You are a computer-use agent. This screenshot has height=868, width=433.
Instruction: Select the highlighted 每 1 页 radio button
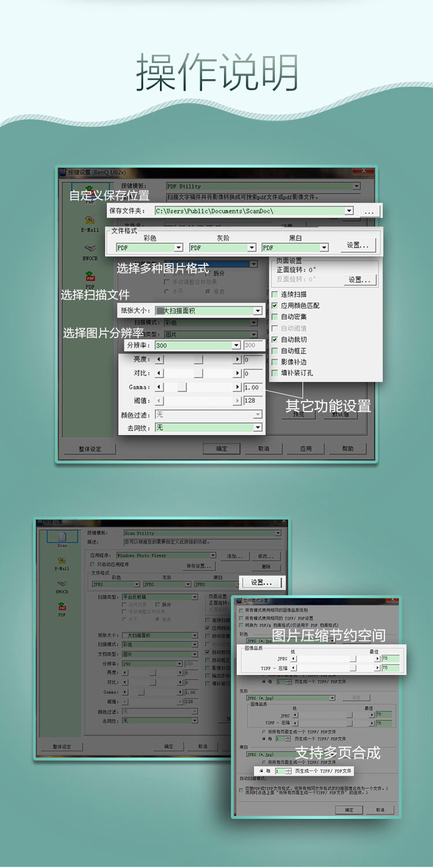[261, 771]
